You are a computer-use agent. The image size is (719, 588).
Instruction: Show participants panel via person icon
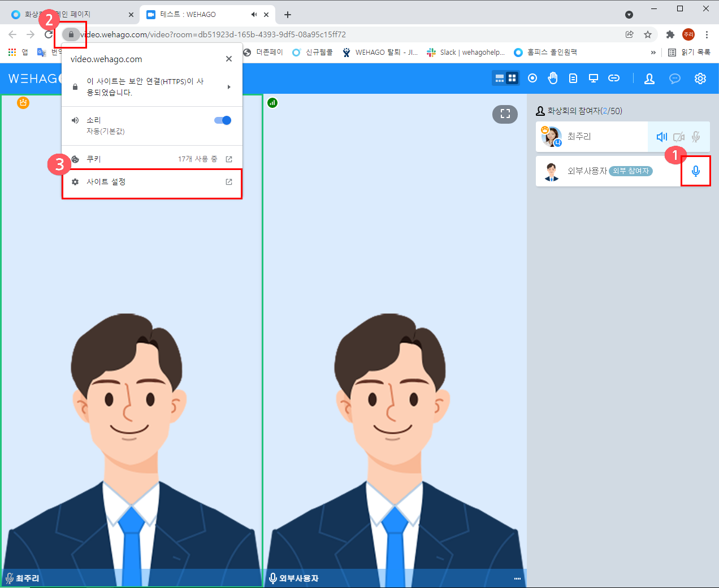click(x=649, y=79)
